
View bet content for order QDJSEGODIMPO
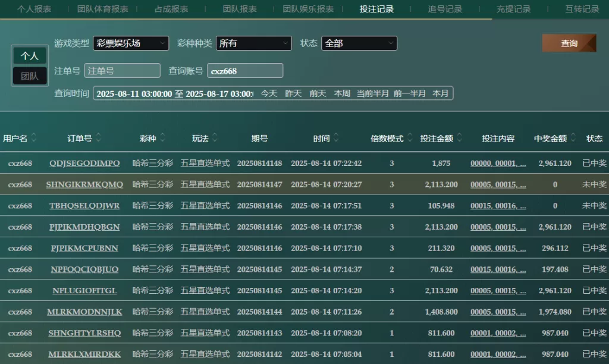click(x=498, y=163)
